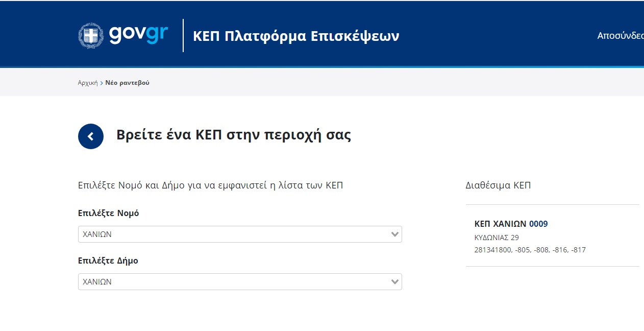Click the Αποσύνδεση link in the header
644x331 pixels.
[x=621, y=36]
